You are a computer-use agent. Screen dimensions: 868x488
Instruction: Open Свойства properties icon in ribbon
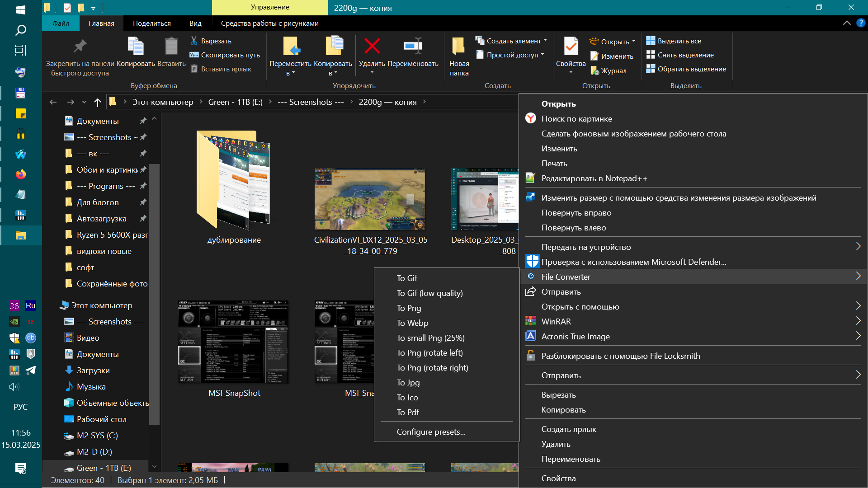(x=571, y=46)
